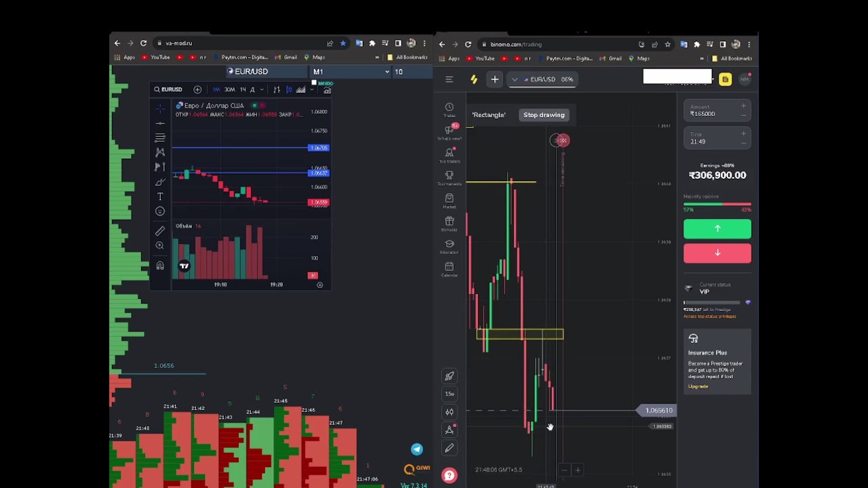Open chart settings gear near time axis

point(320,285)
